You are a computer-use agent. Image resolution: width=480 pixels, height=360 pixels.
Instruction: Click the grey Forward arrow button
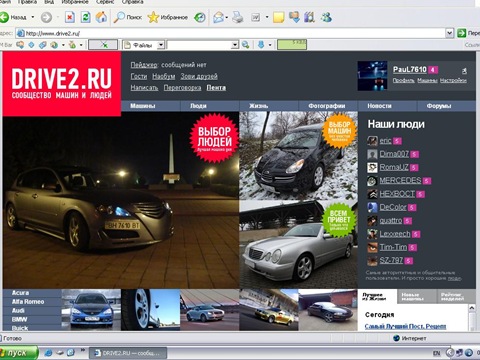[x=46, y=17]
